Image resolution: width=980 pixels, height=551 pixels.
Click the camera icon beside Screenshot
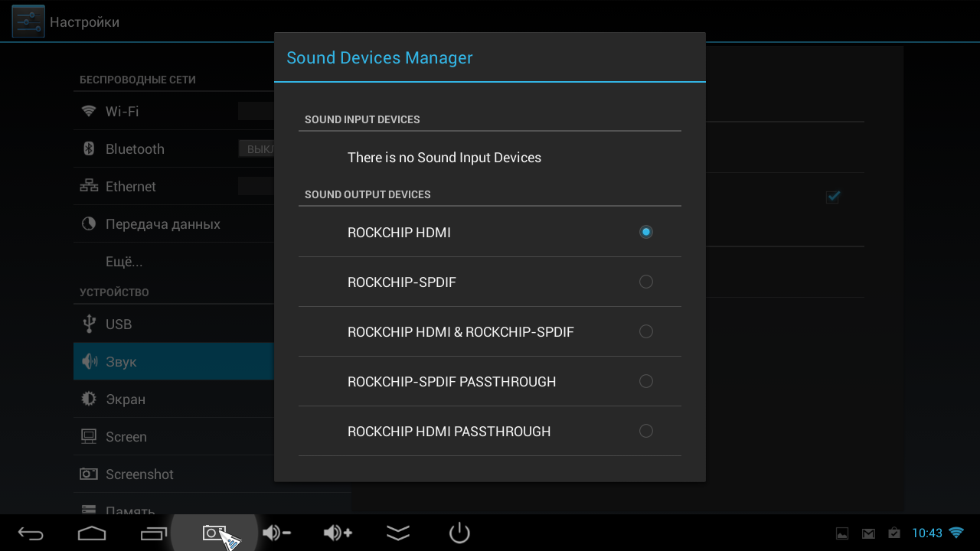click(89, 474)
